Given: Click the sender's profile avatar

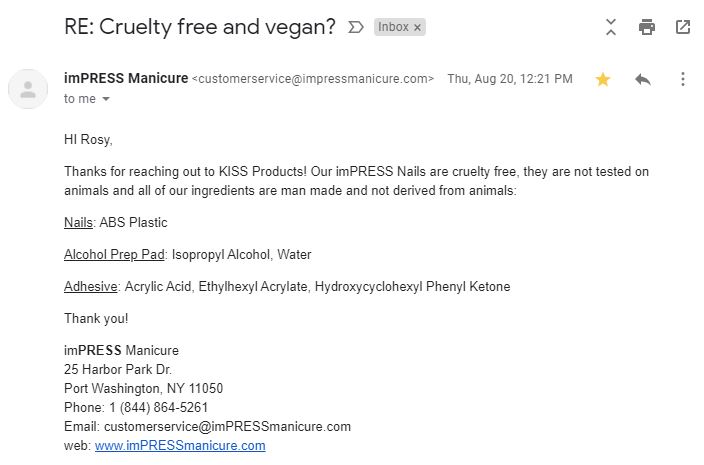Looking at the screenshot, I should (28, 89).
